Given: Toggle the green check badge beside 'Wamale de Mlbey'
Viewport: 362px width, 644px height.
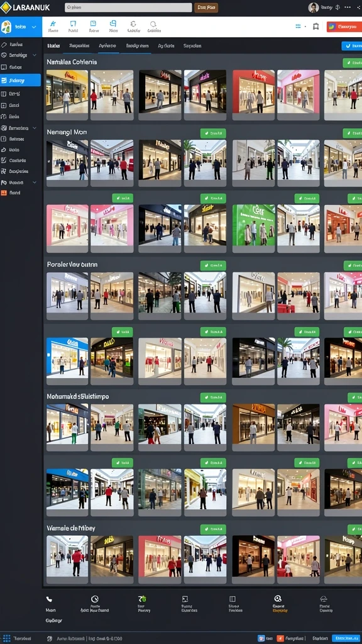Looking at the screenshot, I should pyautogui.click(x=213, y=530).
